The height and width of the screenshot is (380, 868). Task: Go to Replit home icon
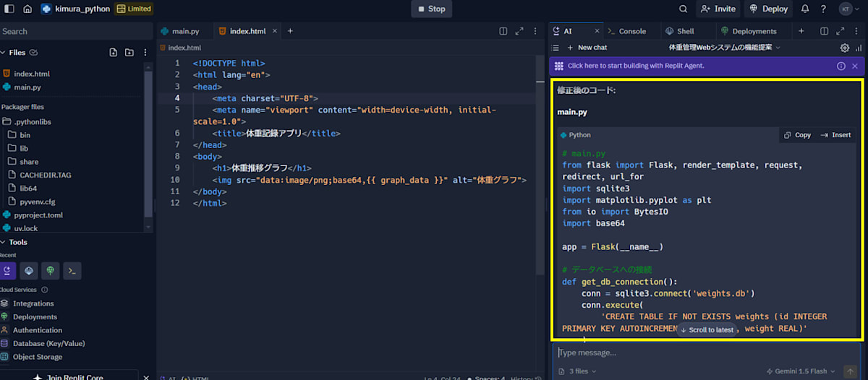(x=27, y=9)
